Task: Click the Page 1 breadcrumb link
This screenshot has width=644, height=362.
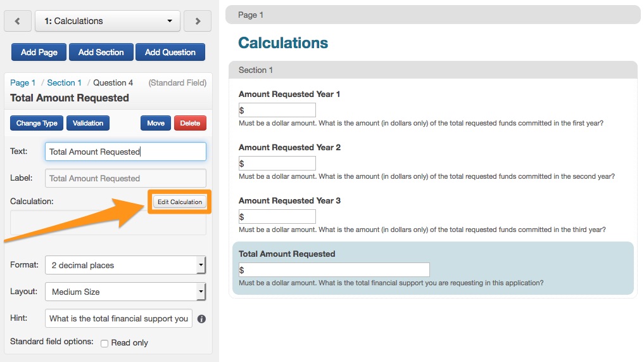Action: (x=23, y=82)
